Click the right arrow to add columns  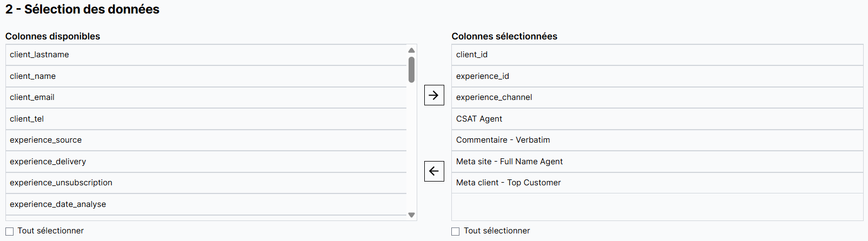point(434,95)
